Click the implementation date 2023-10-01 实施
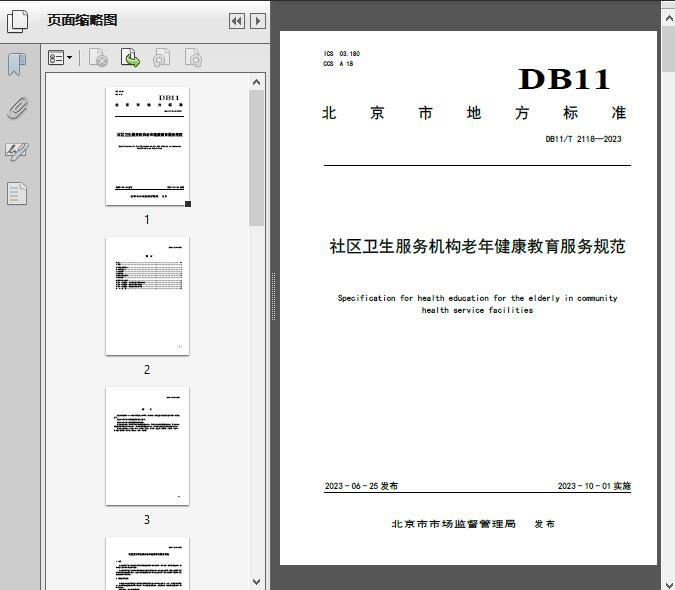 click(594, 486)
